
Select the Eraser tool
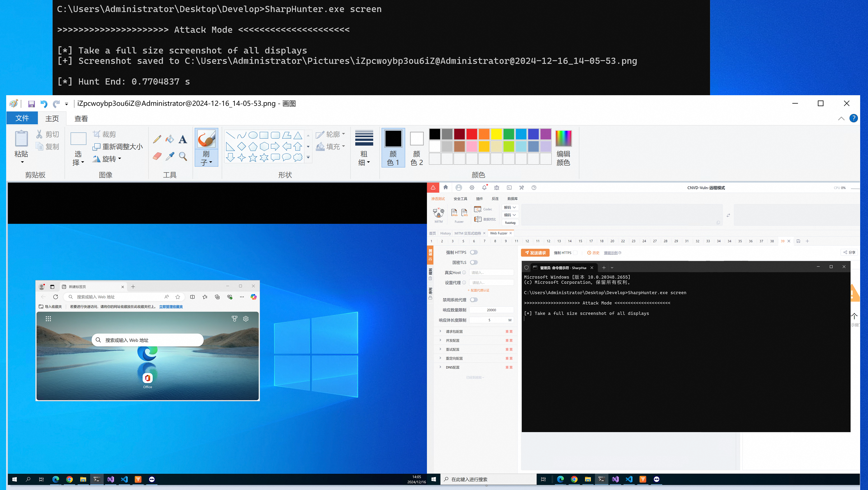[157, 156]
